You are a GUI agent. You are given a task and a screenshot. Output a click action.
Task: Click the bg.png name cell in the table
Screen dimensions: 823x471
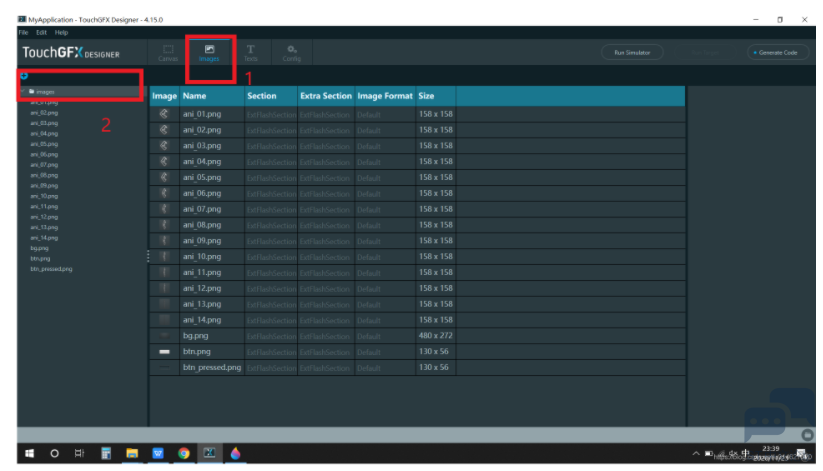[x=212, y=336]
